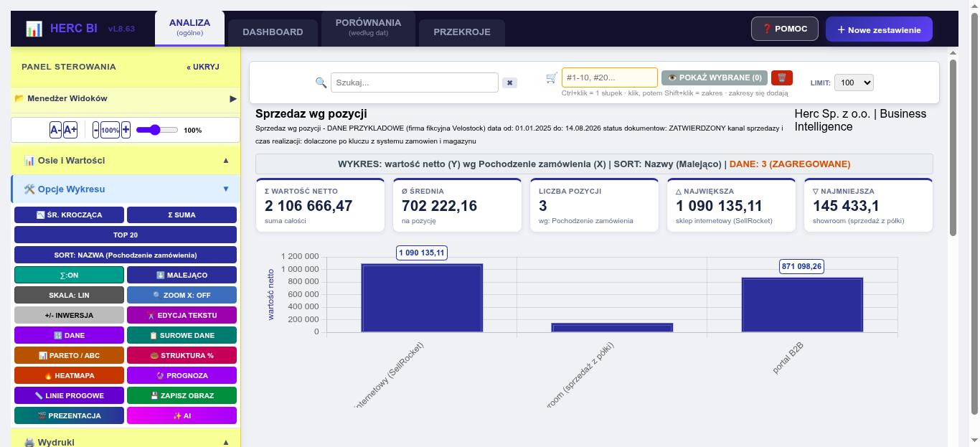Click the LICZBA POZYCJI summary card

click(594, 205)
